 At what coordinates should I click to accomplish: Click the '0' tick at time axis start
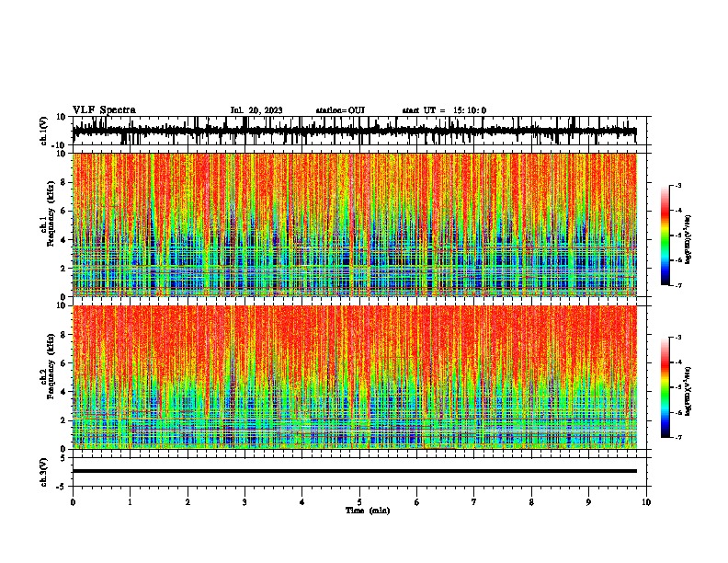[x=73, y=502]
